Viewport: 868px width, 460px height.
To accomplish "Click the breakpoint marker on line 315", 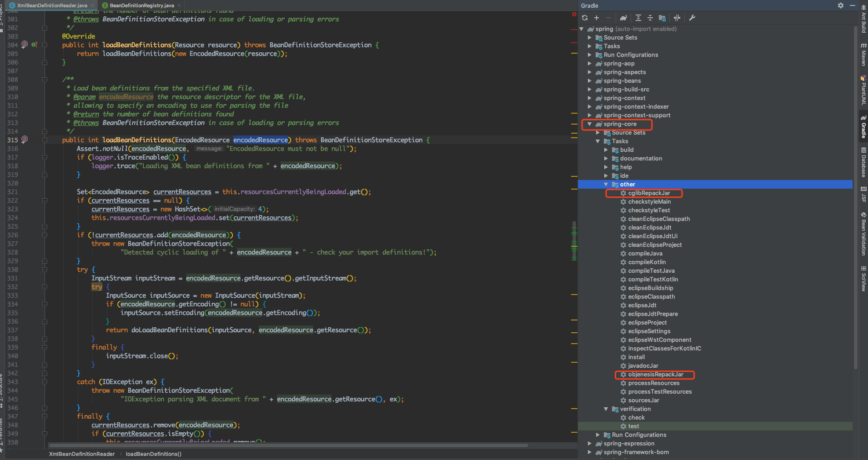I will [25, 140].
